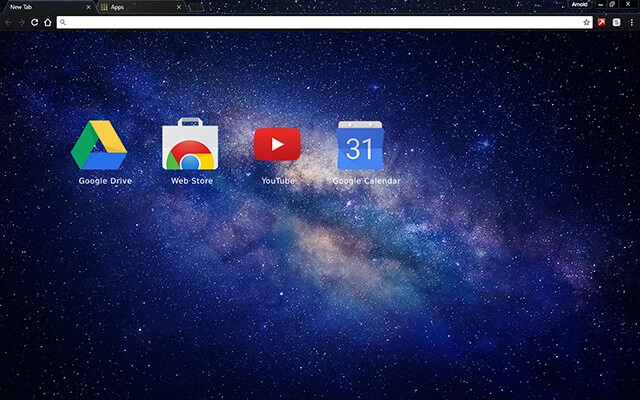Open a new tab with the plus button
Image resolution: width=640 pixels, height=400 pixels.
pos(196,7)
